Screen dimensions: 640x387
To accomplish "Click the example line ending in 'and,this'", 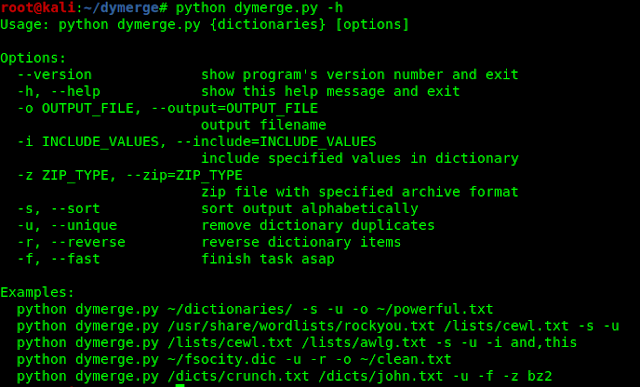I will (x=297, y=343).
